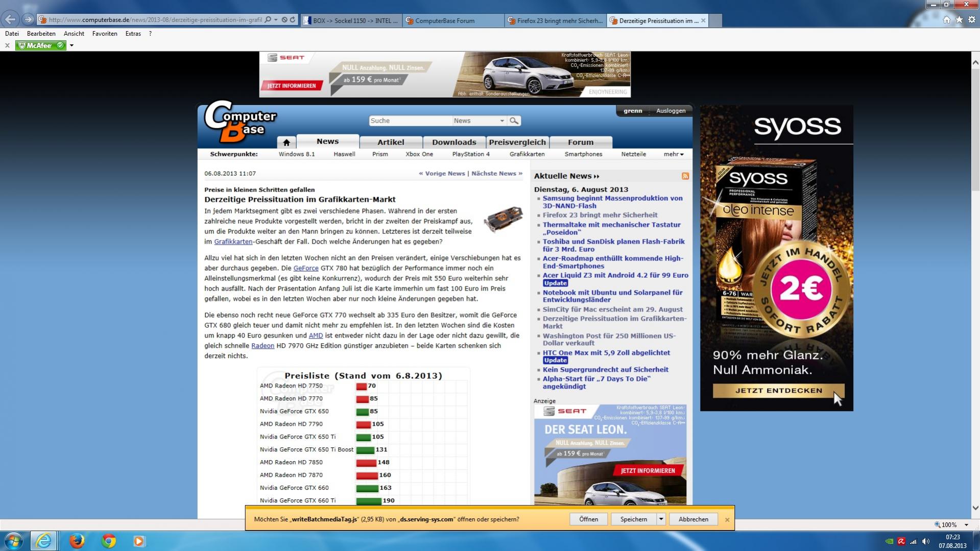Dismiss the download notification bar
The width and height of the screenshot is (980, 551).
(x=727, y=520)
